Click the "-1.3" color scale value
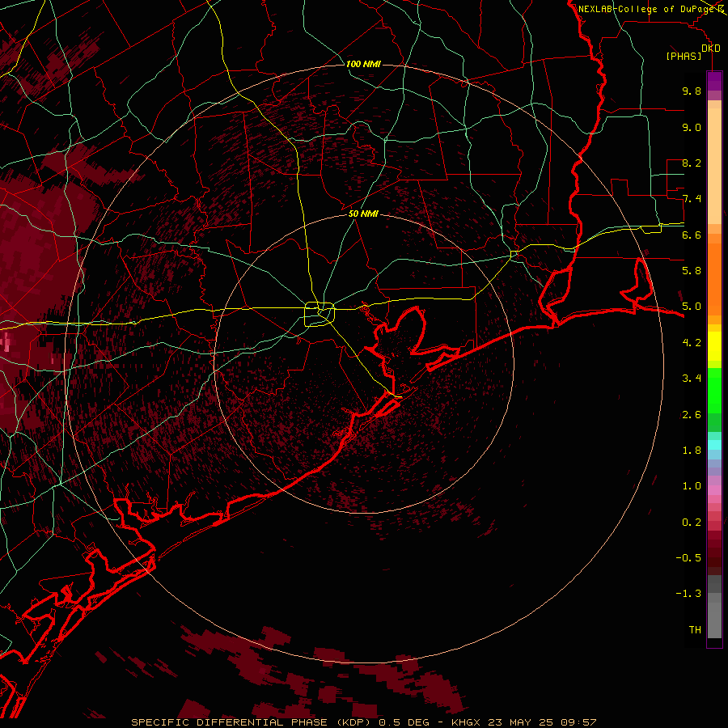 pyautogui.click(x=688, y=594)
